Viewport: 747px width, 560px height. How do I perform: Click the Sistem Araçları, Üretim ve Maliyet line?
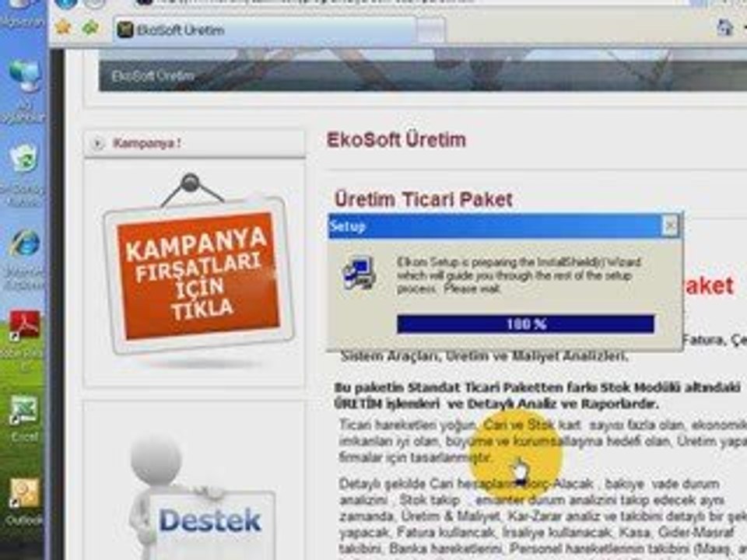(x=485, y=355)
